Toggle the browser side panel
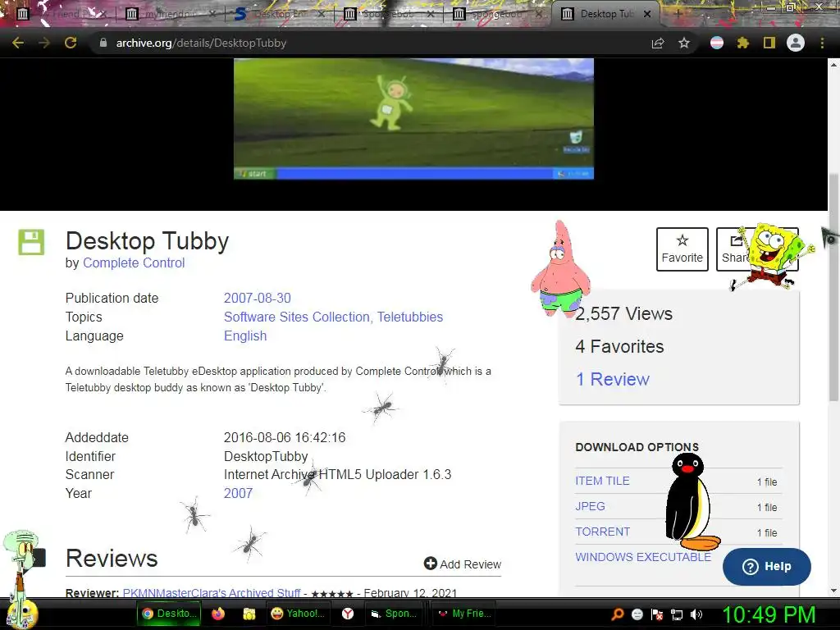The height and width of the screenshot is (630, 840). coord(769,43)
